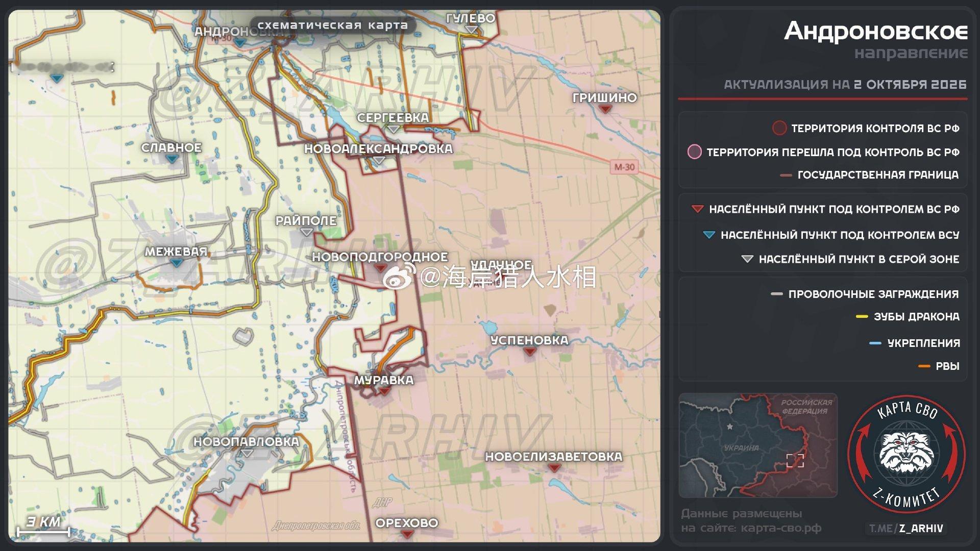The height and width of the screenshot is (551, 980).
Task: Click the red marker under Новоподгородное
Action: click(x=380, y=268)
